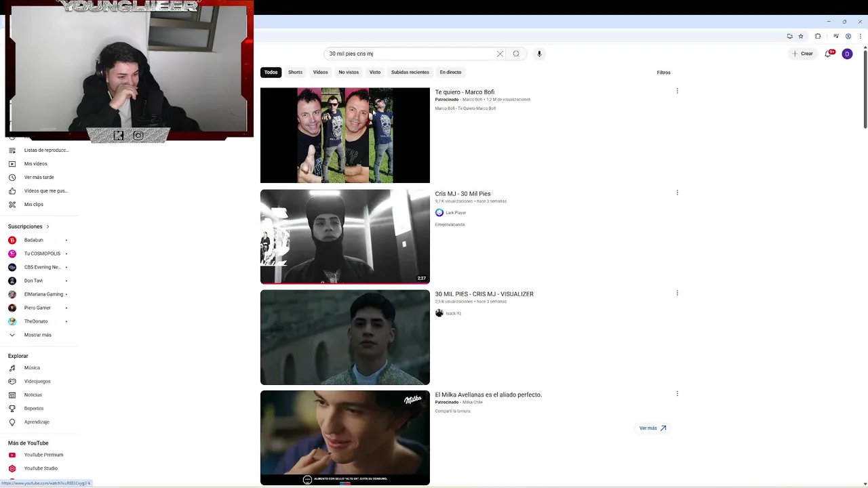This screenshot has width=868, height=488.
Task: Open options menu for the Milka Avellanas ad
Action: [x=677, y=393]
